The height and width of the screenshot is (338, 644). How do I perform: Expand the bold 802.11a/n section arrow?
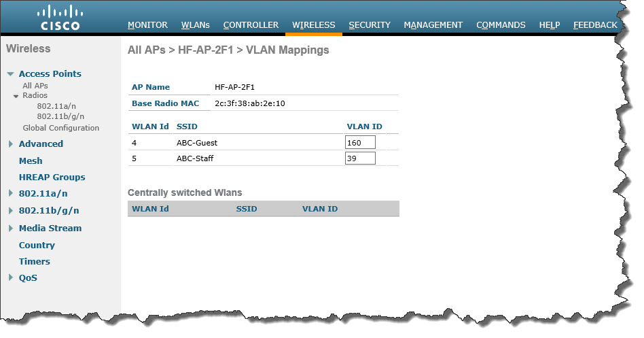click(11, 193)
